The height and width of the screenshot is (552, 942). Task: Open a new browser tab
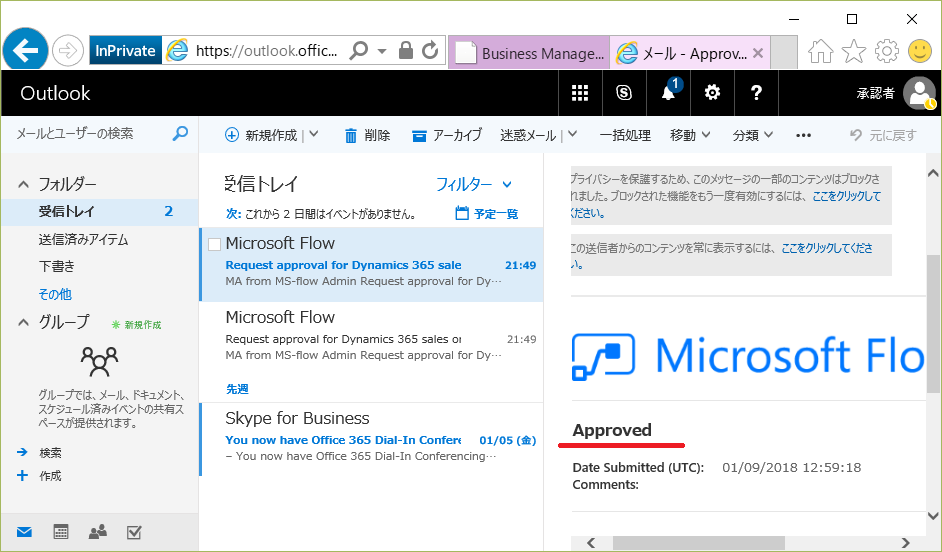click(x=783, y=53)
